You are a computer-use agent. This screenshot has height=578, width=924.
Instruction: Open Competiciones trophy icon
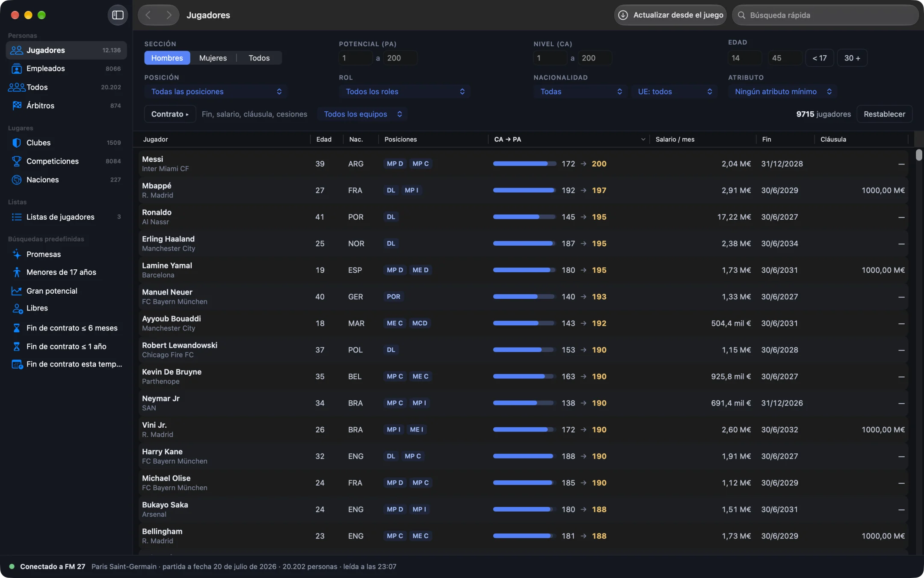pyautogui.click(x=17, y=161)
